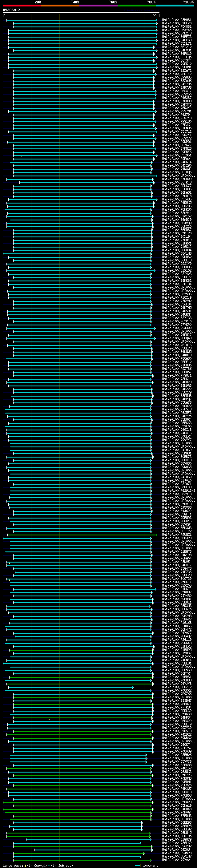
Task: Select the UniRef100_A3LVZ0 label
Action: click(176, 785)
